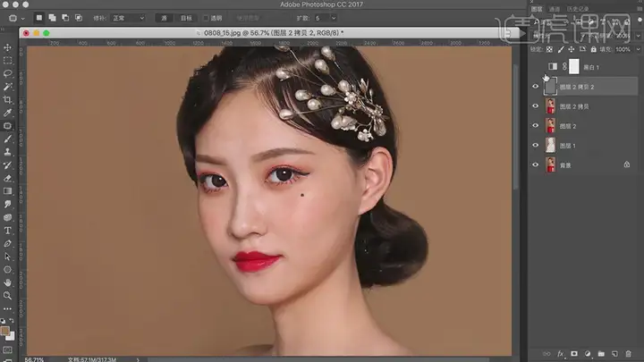644x362 pixels.
Task: Click the lock image pixels brush icon
Action: 561,50
